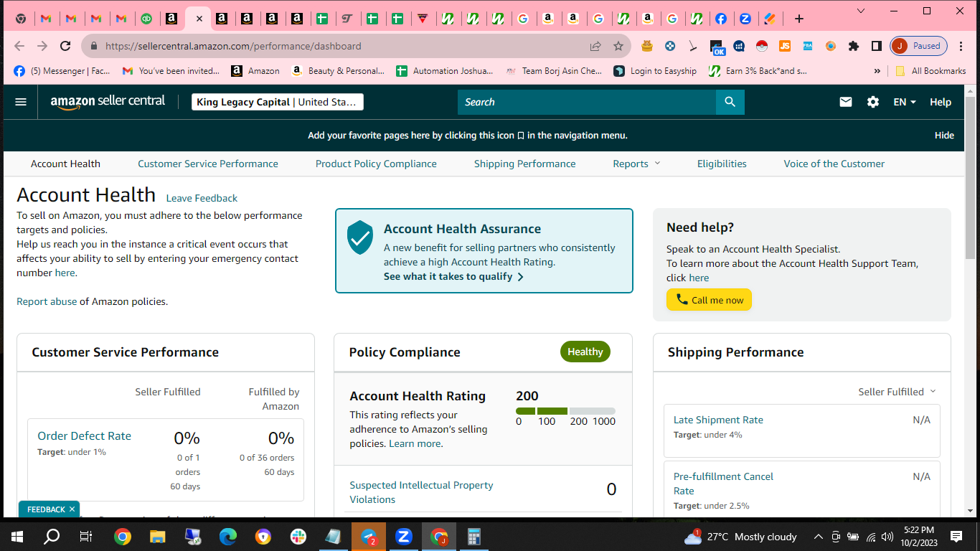Open the Slack app in the taskbar

[x=298, y=537]
